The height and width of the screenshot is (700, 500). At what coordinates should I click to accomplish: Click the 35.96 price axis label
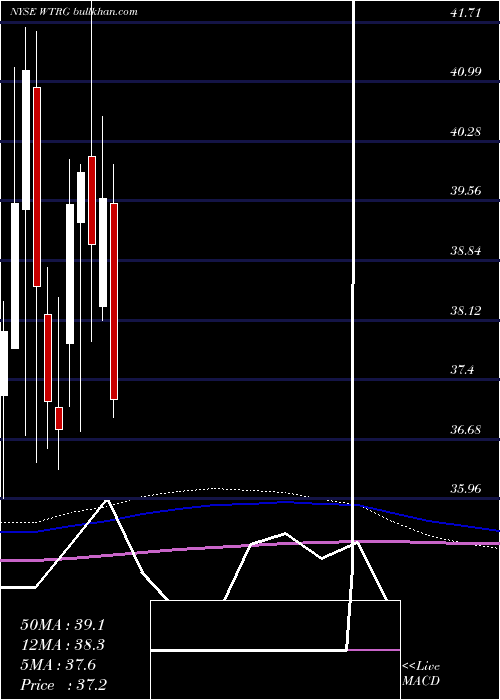466,488
